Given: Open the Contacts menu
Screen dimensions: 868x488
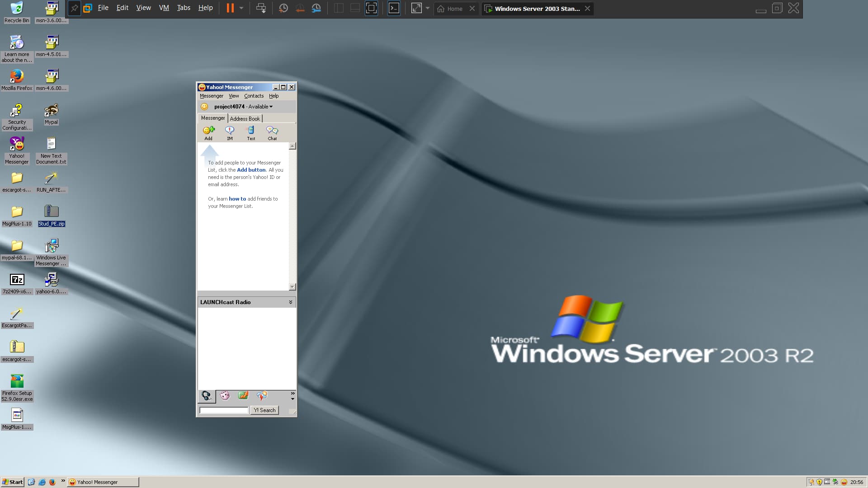Looking at the screenshot, I should (254, 96).
